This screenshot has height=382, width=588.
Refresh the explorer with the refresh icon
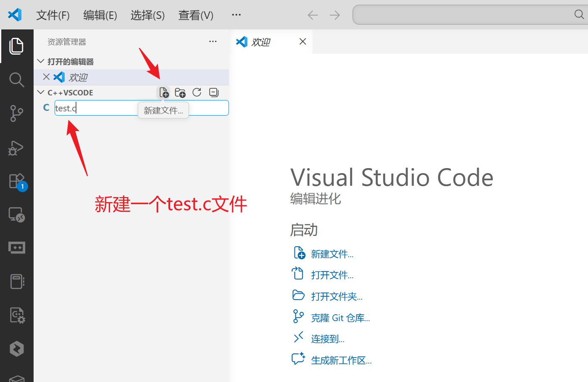pyautogui.click(x=197, y=92)
